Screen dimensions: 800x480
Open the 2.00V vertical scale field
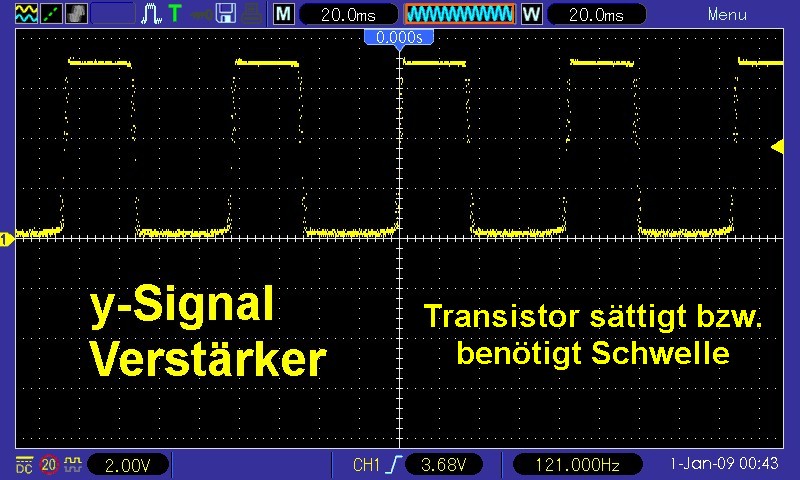coord(128,465)
